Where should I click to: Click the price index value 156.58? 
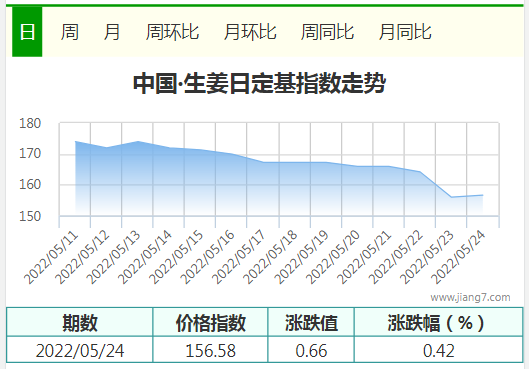[x=211, y=351]
